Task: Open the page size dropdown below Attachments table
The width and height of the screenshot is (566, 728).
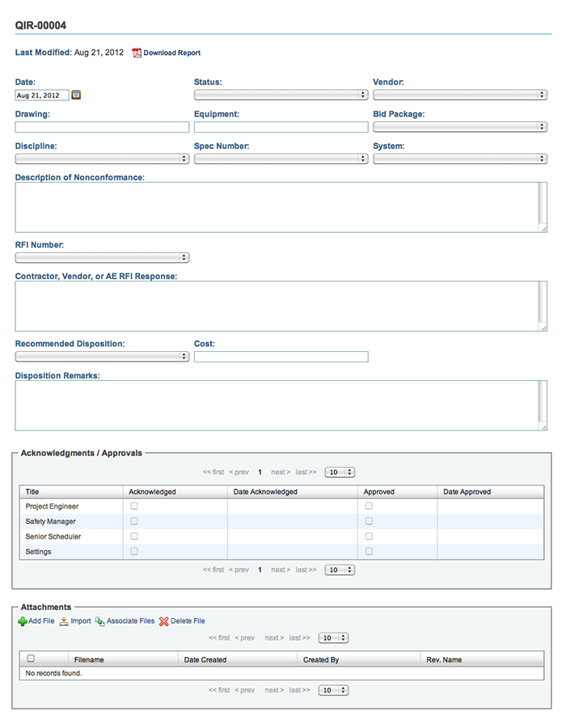Action: click(334, 691)
